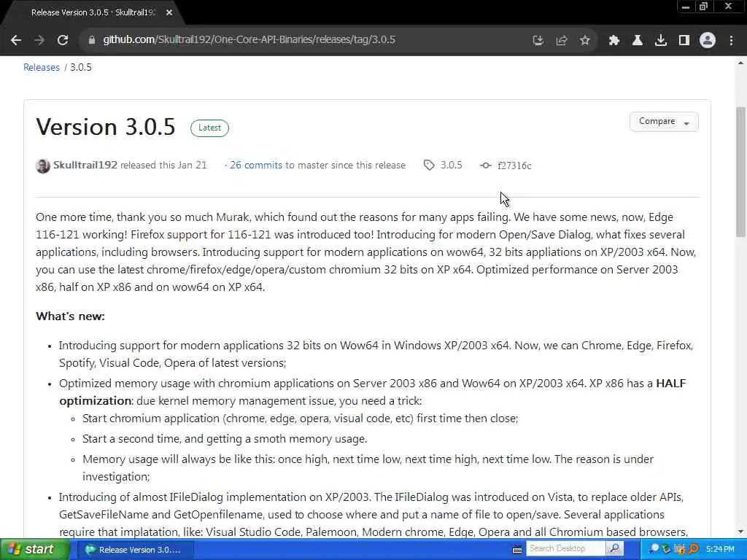The height and width of the screenshot is (560, 747).
Task: Toggle the browser side panel
Action: [684, 41]
